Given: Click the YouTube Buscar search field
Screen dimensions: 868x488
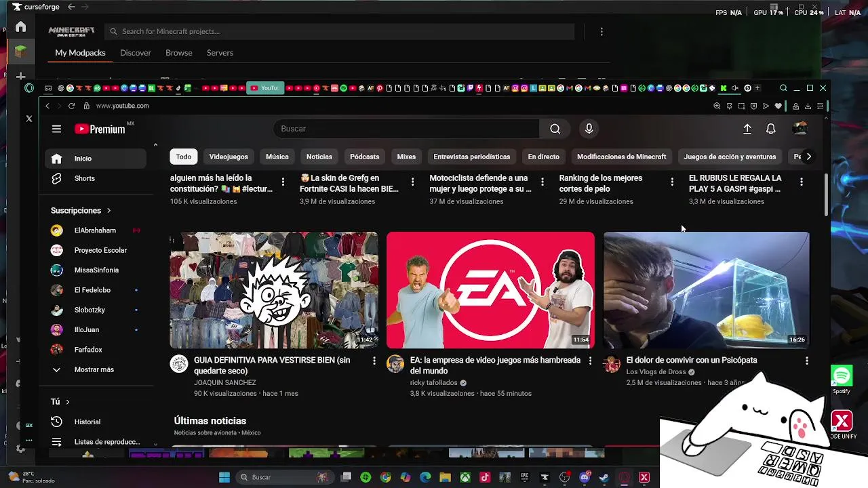Looking at the screenshot, I should point(407,129).
